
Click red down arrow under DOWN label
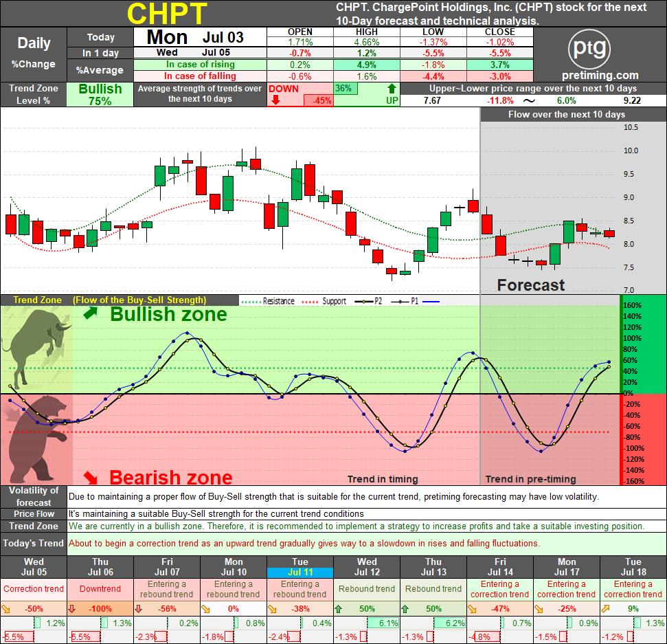[275, 100]
